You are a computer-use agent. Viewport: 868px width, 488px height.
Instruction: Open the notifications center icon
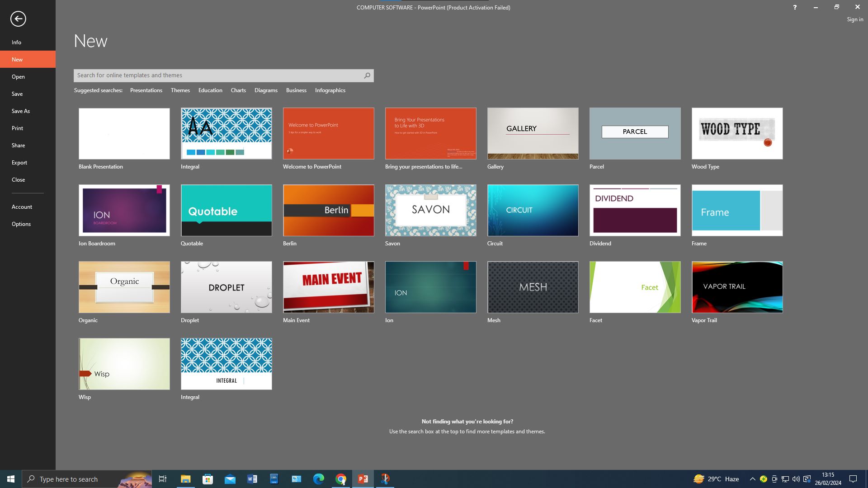[x=853, y=479]
